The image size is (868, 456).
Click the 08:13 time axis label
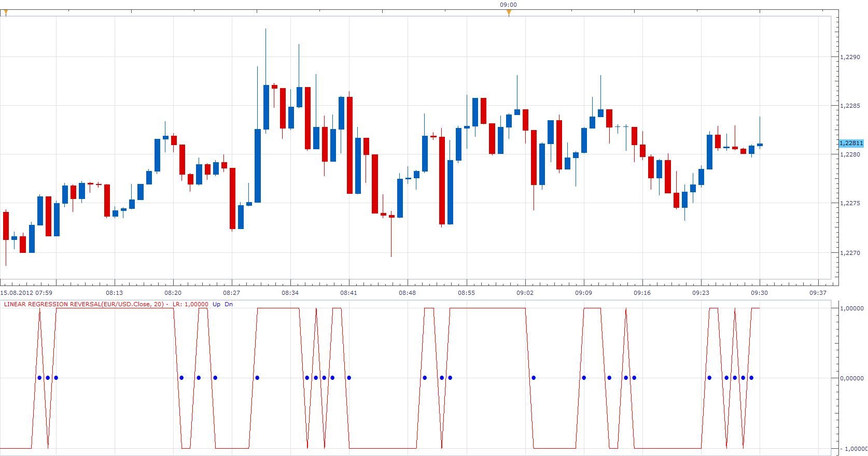point(114,293)
